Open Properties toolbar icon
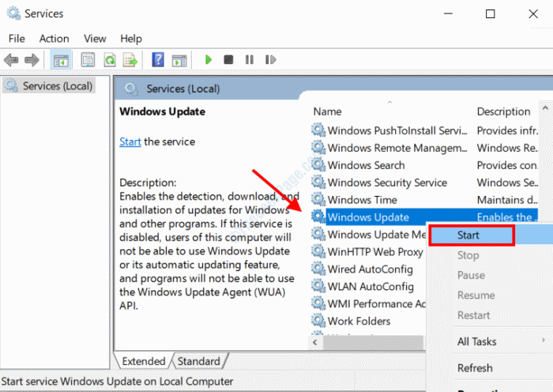The image size is (553, 392). (88, 60)
